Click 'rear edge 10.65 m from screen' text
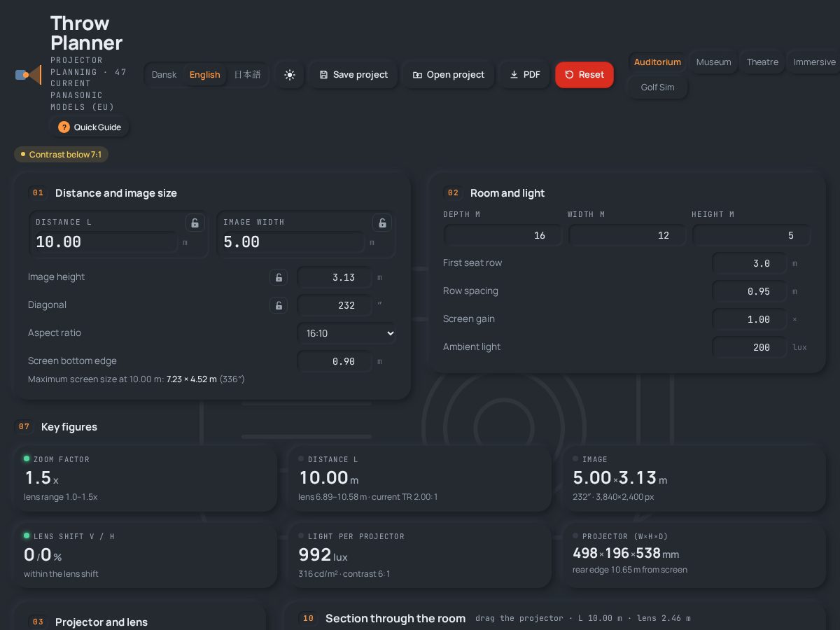840x630 pixels. point(630,570)
